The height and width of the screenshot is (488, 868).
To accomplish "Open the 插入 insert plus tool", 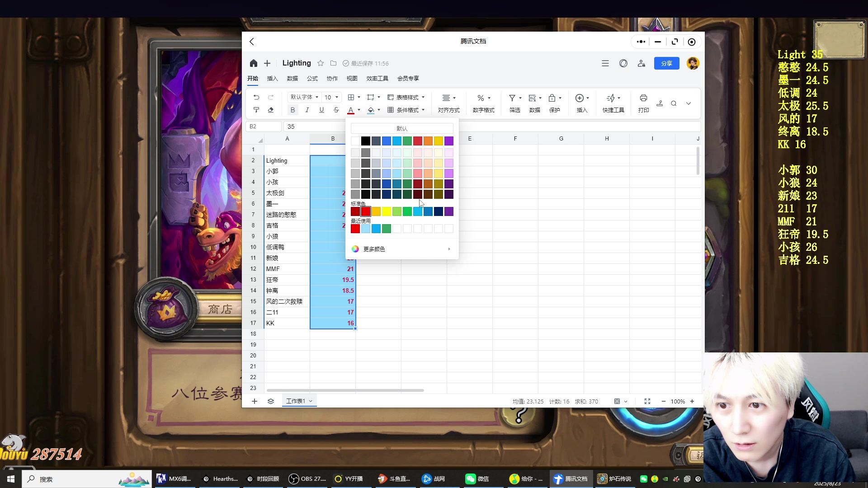I will (582, 103).
